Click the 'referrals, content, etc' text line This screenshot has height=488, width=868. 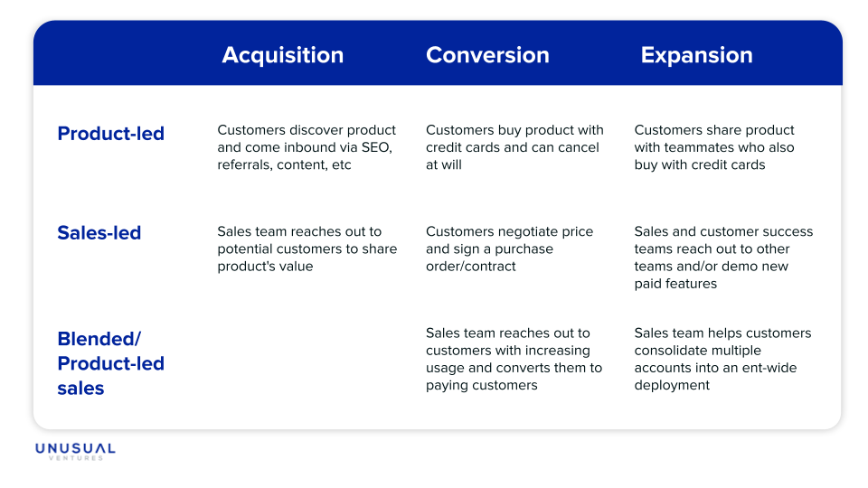(x=284, y=164)
